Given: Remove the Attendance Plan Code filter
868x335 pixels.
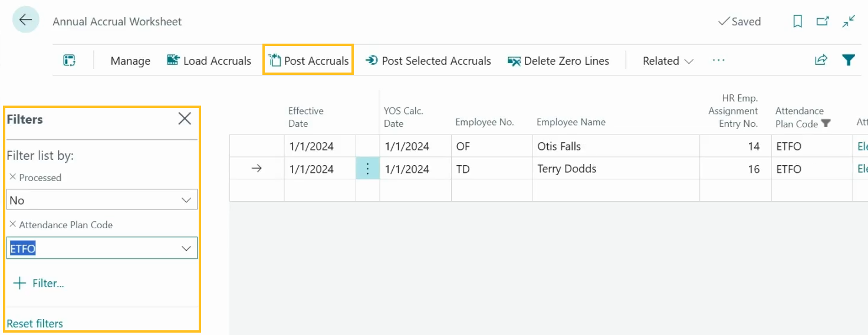Looking at the screenshot, I should click(x=12, y=225).
